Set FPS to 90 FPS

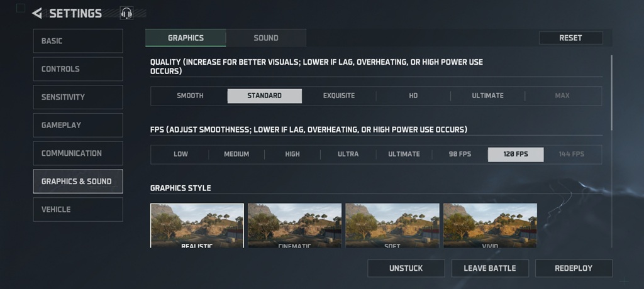pyautogui.click(x=460, y=154)
